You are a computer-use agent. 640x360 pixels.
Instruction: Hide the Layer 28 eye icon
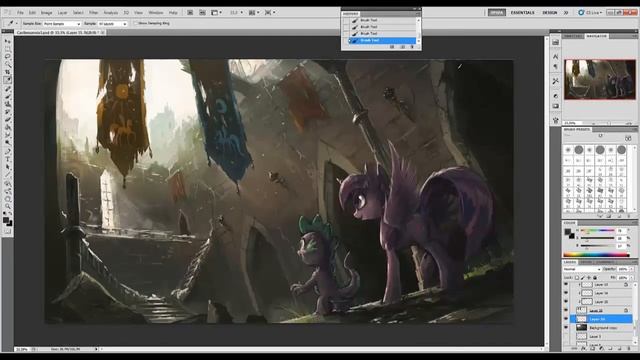tap(566, 310)
